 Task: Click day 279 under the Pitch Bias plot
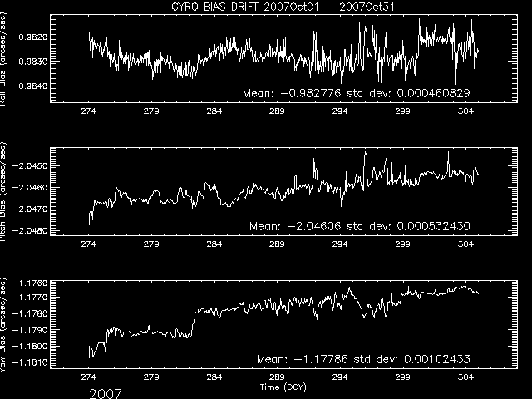151,244
